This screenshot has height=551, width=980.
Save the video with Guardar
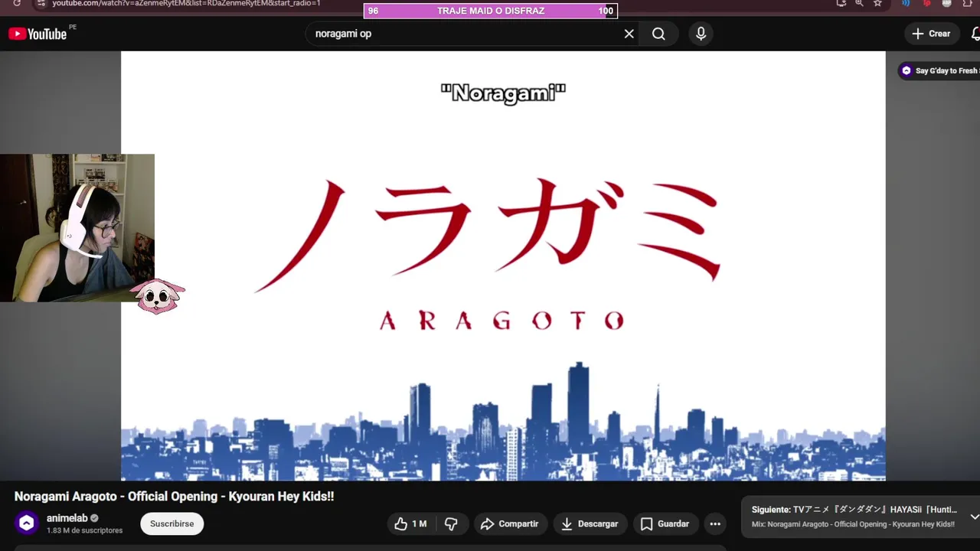click(x=665, y=524)
